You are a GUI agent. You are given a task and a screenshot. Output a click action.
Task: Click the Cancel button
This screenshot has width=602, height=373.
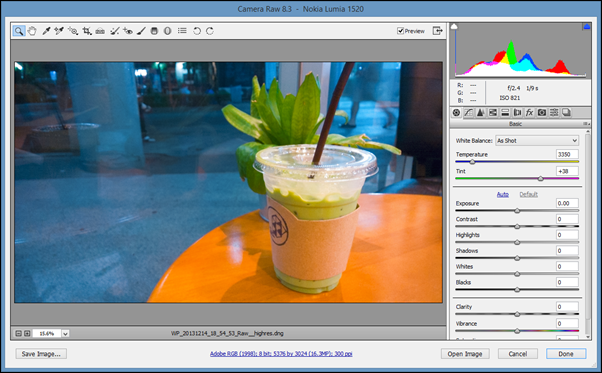(518, 354)
